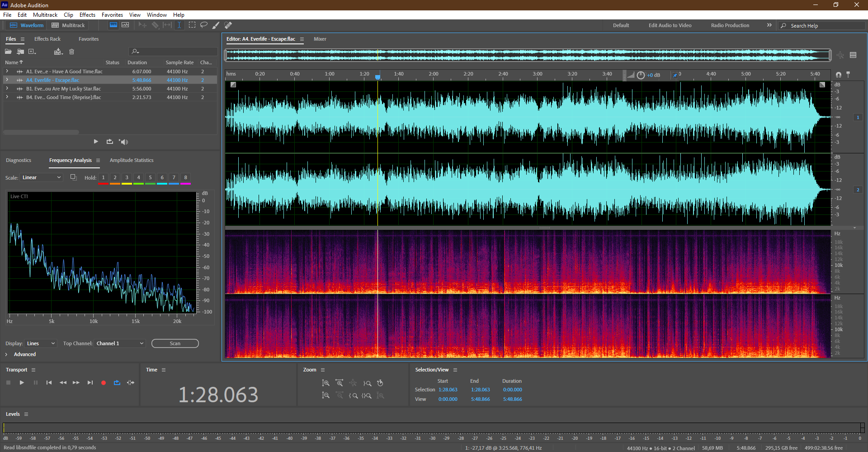The width and height of the screenshot is (868, 452).
Task: Toggle channel 2 enable button
Action: pos(858,190)
